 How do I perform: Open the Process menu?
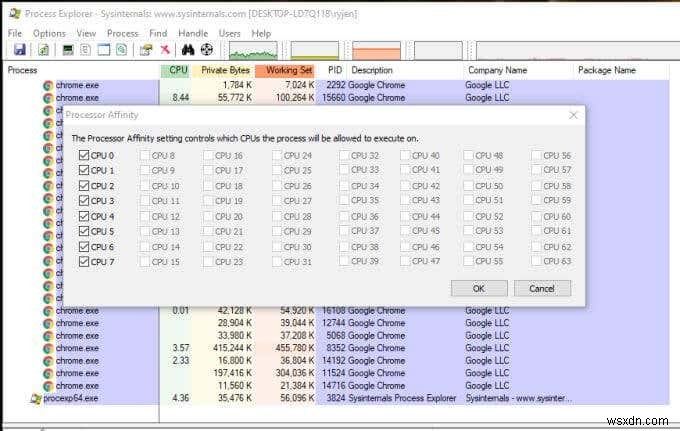(x=122, y=33)
